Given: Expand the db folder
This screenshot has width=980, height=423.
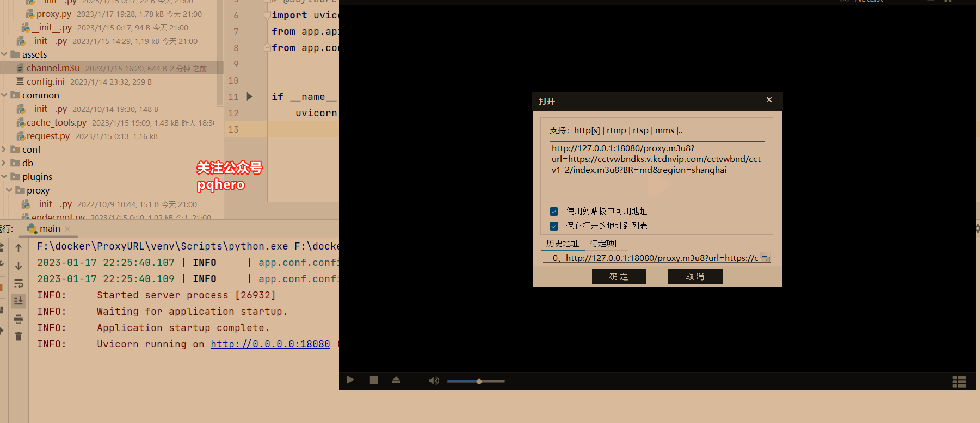Looking at the screenshot, I should click(4, 163).
